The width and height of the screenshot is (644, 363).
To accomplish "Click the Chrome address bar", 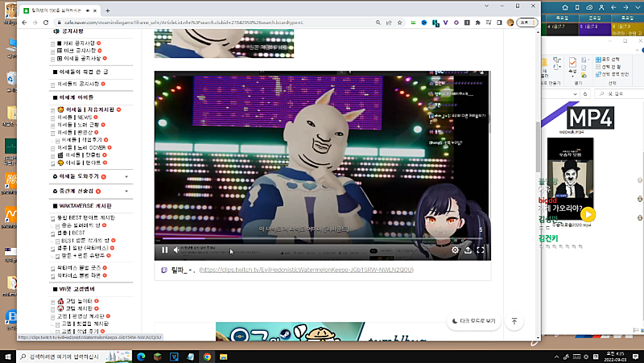I will 213,23.
